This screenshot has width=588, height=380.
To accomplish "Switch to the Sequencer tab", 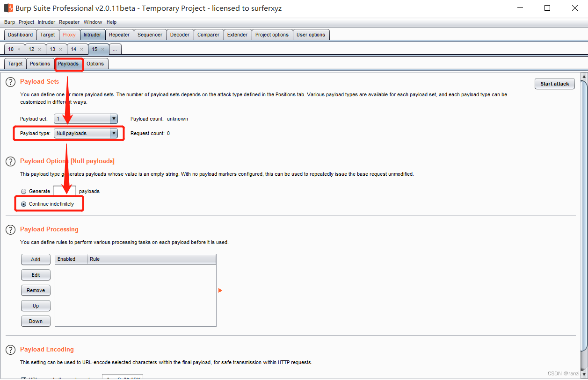I will tap(150, 35).
